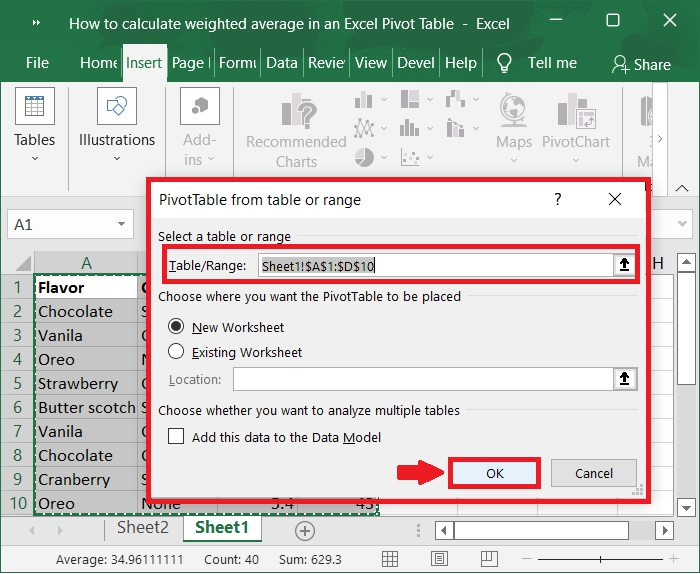The height and width of the screenshot is (574, 700).
Task: Switch to the Home tab
Action: [98, 63]
